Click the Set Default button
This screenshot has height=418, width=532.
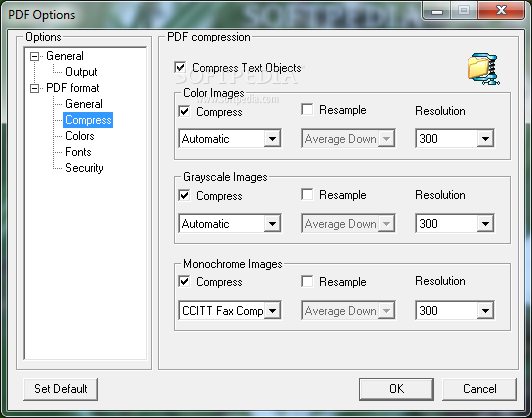point(60,389)
